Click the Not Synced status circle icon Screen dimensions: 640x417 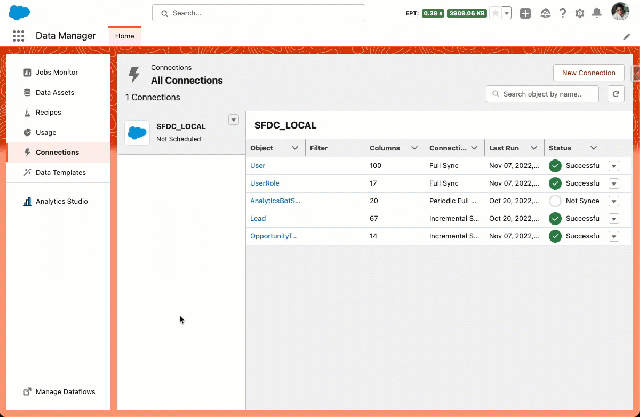point(555,201)
